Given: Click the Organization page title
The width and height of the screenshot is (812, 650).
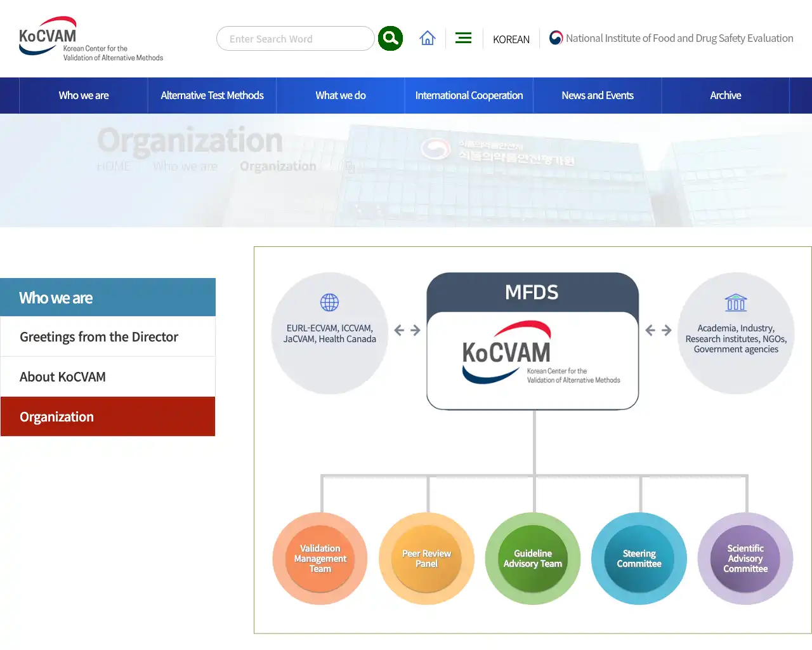Looking at the screenshot, I should point(190,140).
